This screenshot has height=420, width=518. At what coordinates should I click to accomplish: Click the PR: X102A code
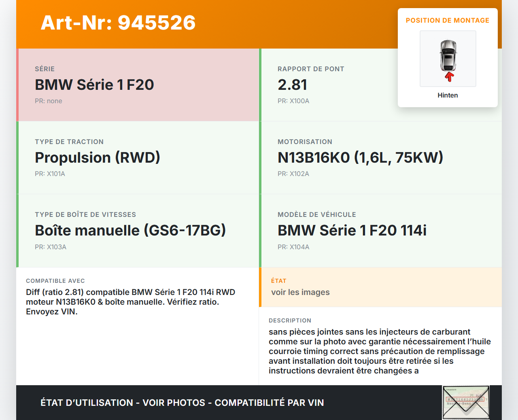[x=293, y=174]
